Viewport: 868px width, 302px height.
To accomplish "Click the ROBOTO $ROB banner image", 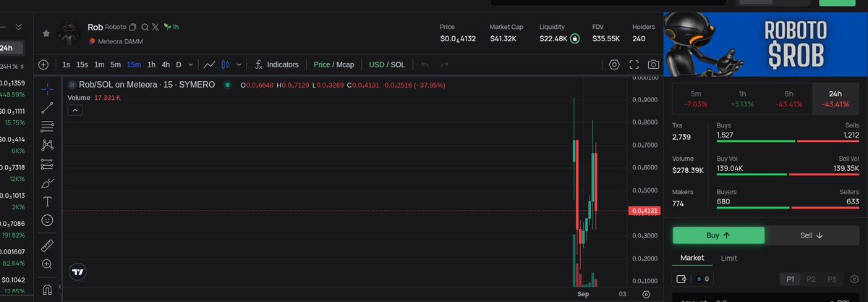I will pos(765,43).
